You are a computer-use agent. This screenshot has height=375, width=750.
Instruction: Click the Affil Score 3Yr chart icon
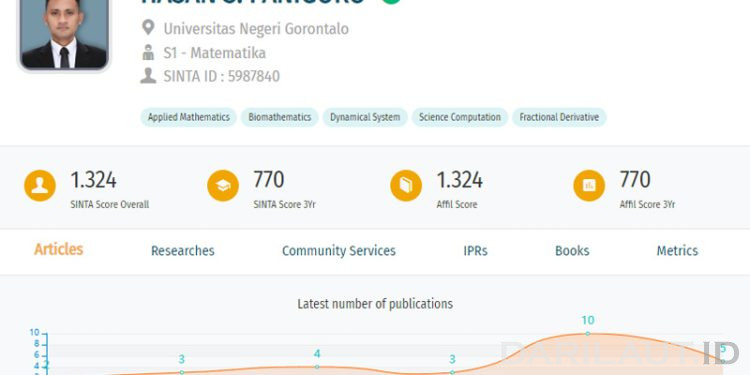[589, 186]
